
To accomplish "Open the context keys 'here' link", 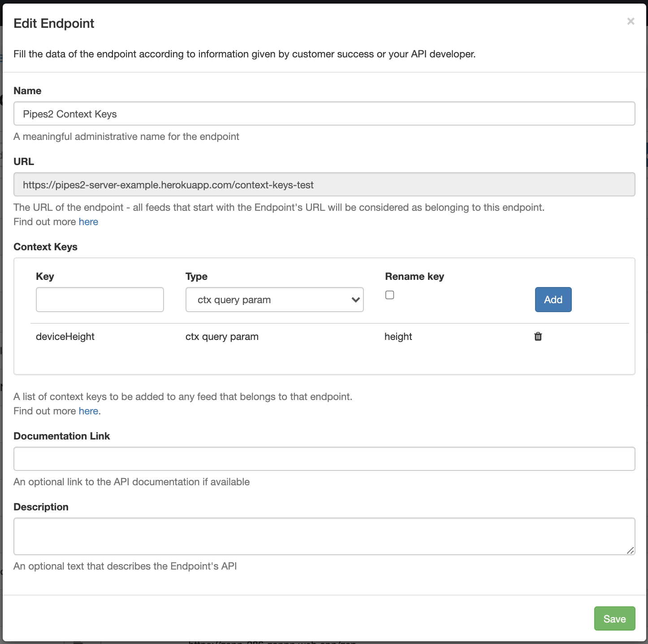I will click(88, 411).
